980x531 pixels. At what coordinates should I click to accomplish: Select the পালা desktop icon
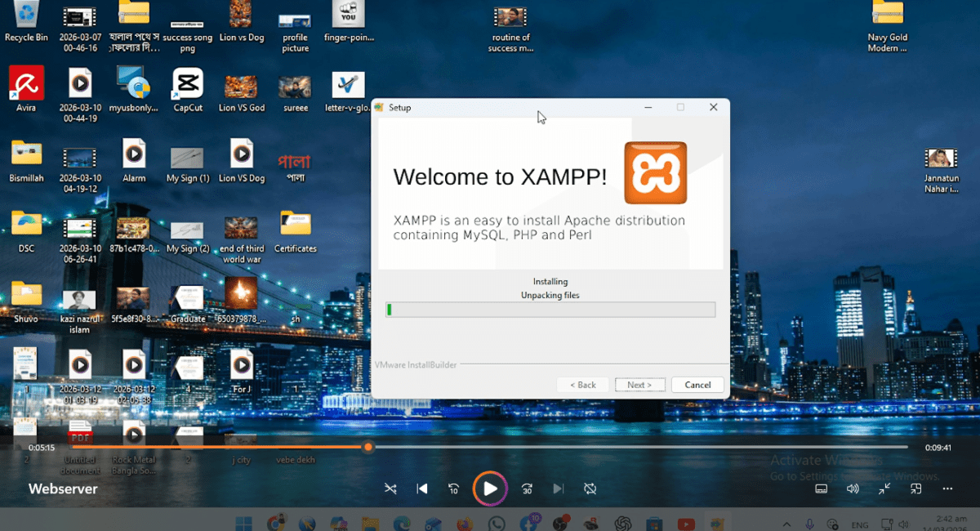click(295, 167)
